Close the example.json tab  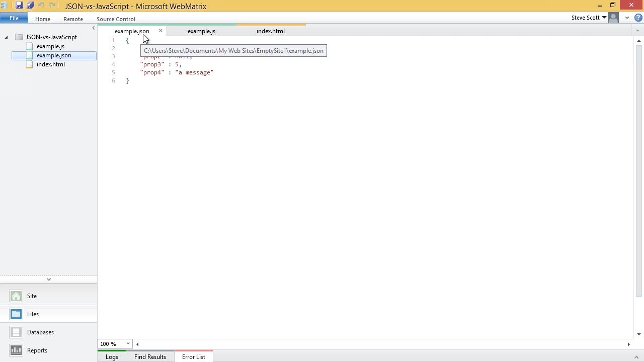pyautogui.click(x=161, y=31)
